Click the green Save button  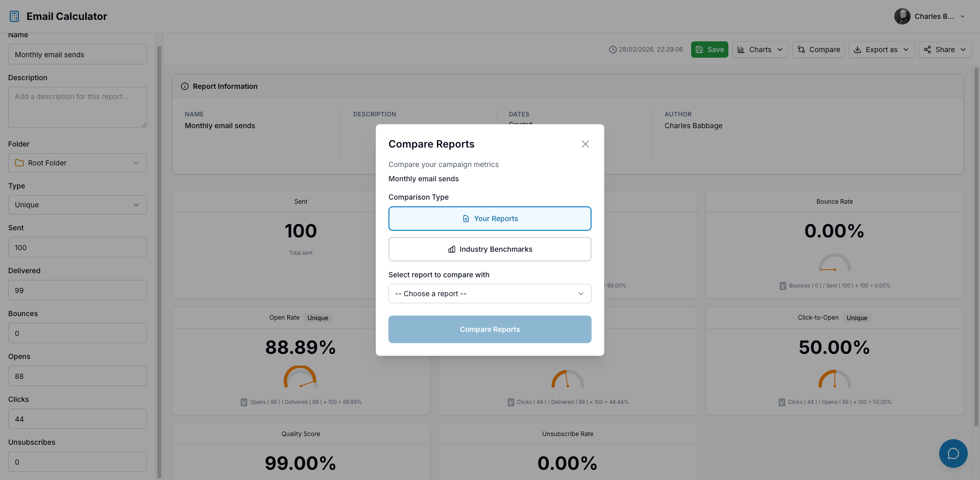pos(709,50)
